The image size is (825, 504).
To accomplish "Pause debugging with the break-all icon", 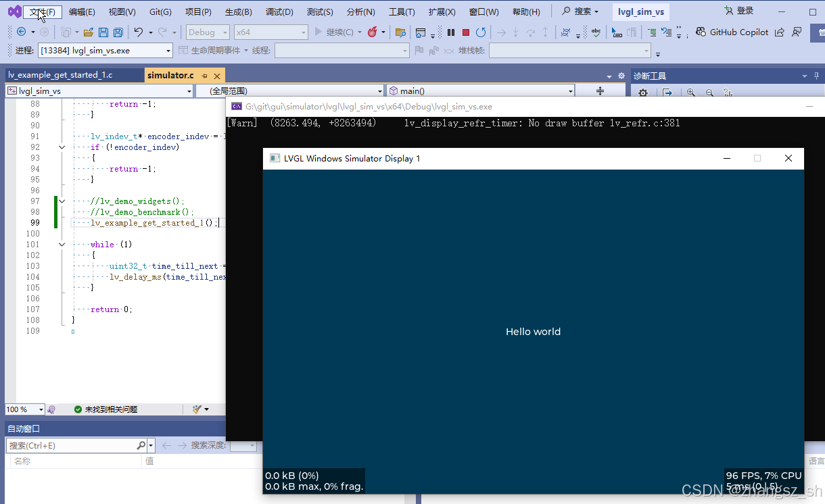I will 451,32.
